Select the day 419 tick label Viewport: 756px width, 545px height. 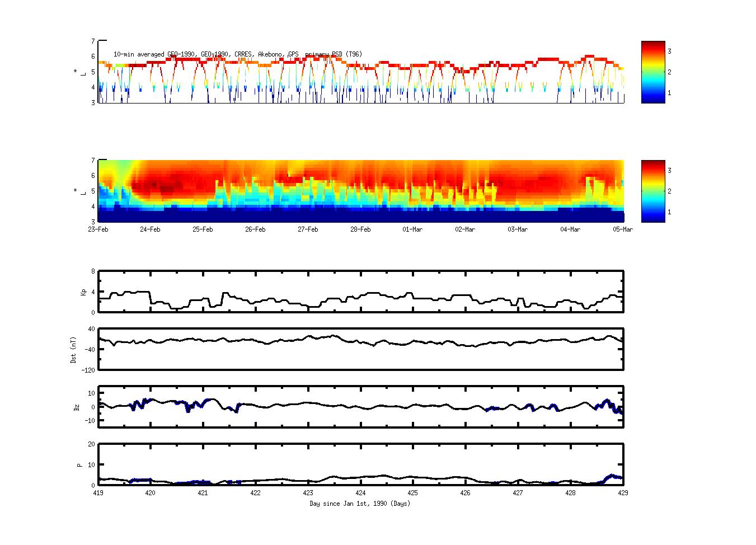(98, 493)
